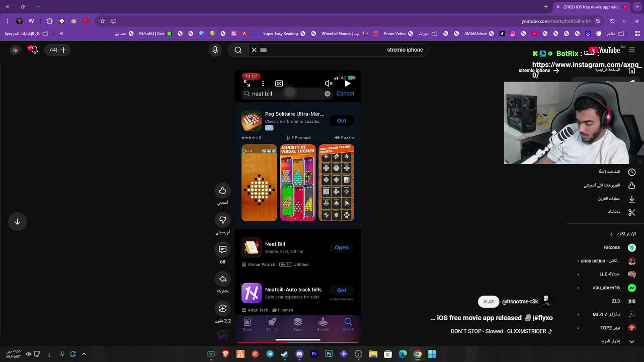Open the system volume control in the tray
Viewport: 644px width, 362px height.
(x=29, y=354)
